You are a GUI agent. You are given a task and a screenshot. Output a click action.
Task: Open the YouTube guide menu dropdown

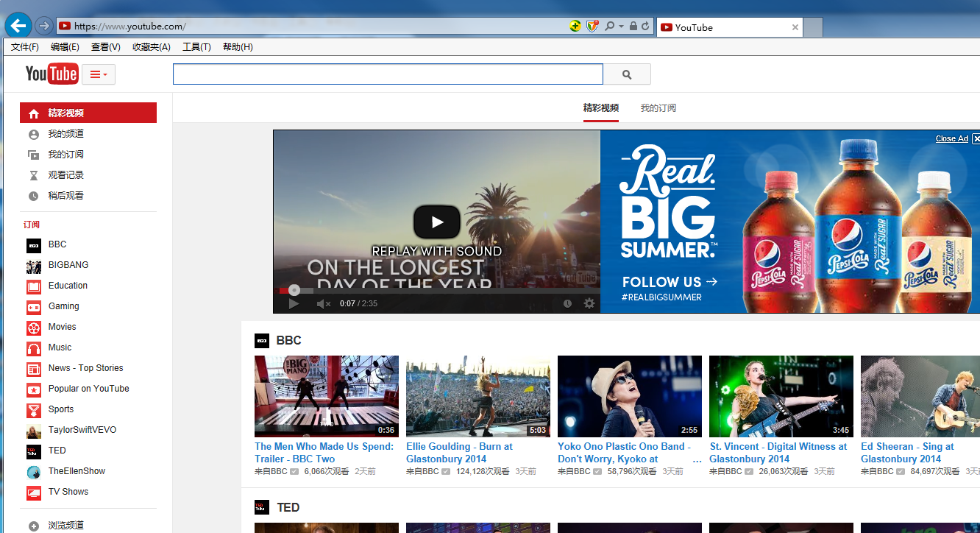98,74
